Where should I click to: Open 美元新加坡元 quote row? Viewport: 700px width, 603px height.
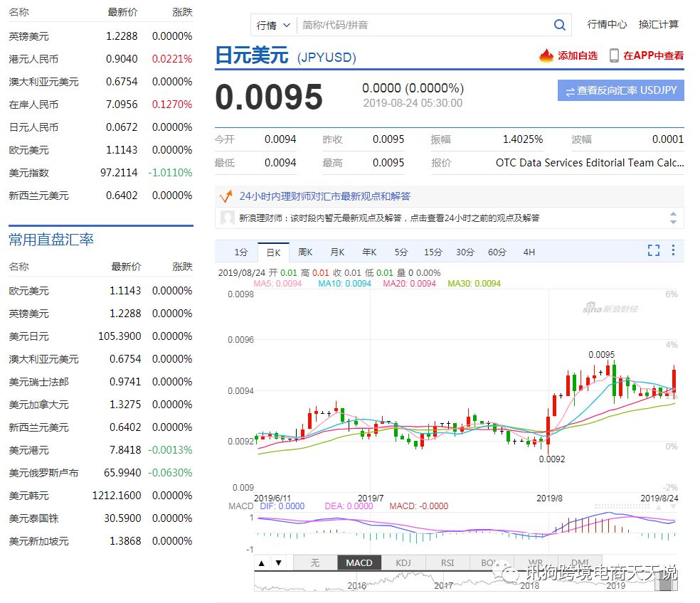(x=100, y=541)
